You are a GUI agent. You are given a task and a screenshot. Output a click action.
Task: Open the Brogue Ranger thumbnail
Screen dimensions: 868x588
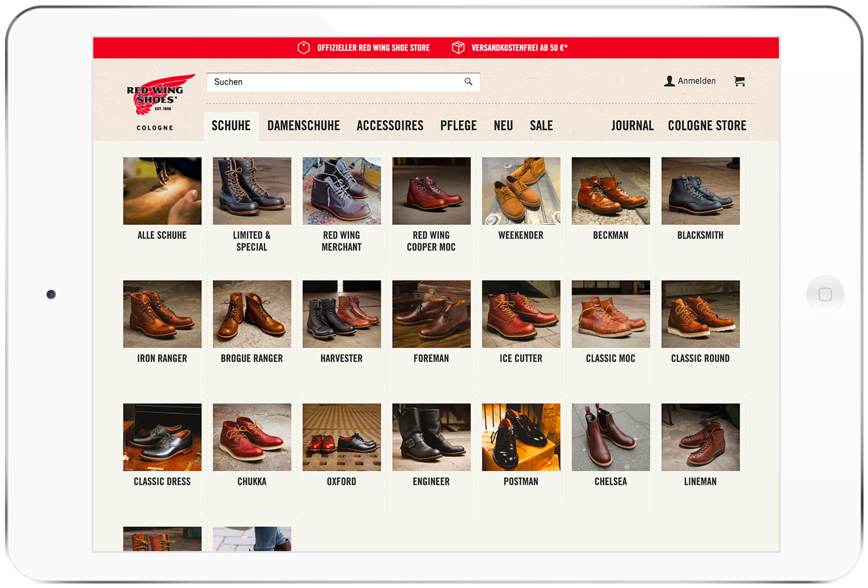[x=252, y=314]
